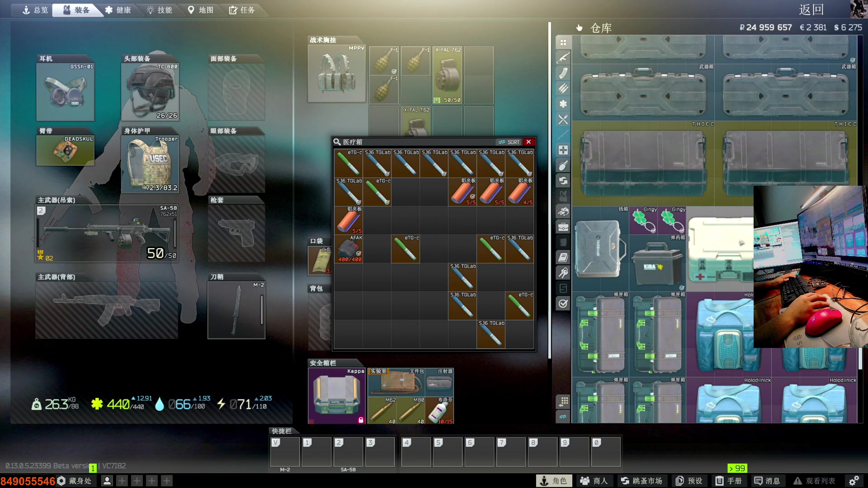The height and width of the screenshot is (488, 868).
Task: Click the grid arrow icon above stash sort
Action: pyautogui.click(x=563, y=401)
